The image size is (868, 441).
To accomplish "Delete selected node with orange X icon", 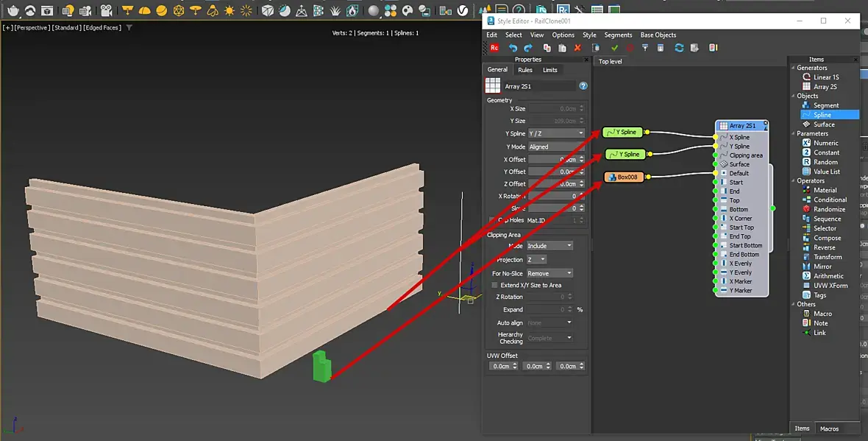I will 577,48.
